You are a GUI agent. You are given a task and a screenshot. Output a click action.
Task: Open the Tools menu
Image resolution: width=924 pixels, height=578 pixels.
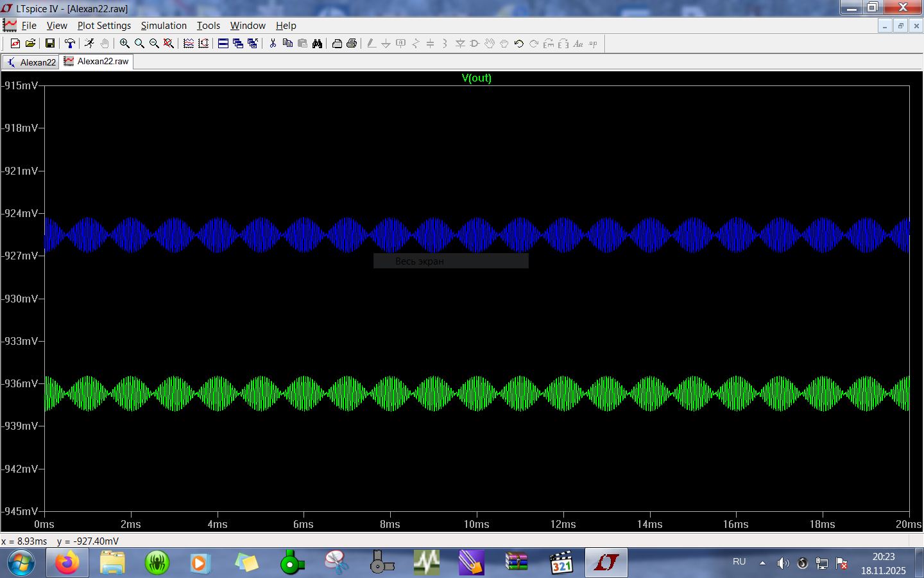209,26
